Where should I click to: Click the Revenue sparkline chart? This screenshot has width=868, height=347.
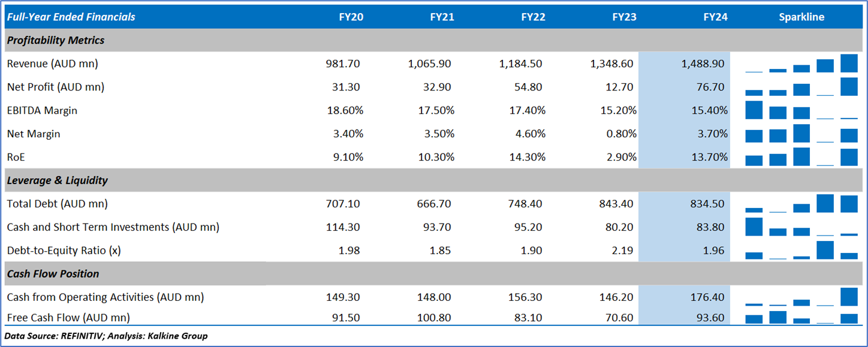click(801, 64)
